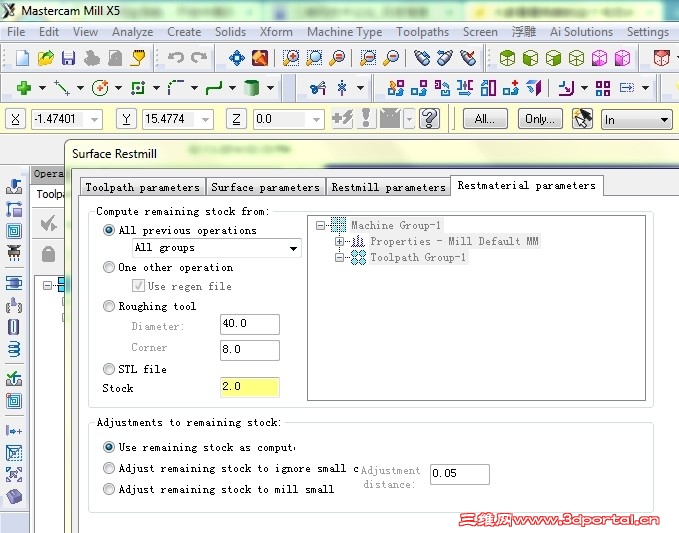Click the Adjustment distance field
The image size is (679, 533).
(460, 474)
